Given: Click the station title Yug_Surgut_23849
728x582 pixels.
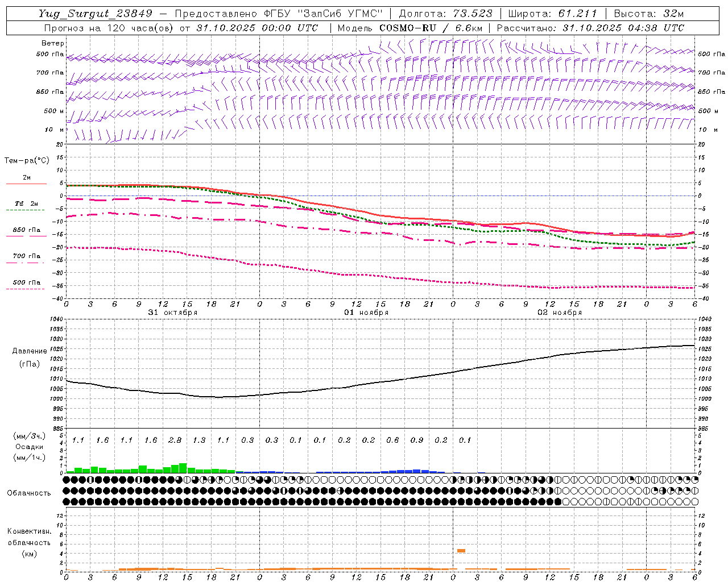Looking at the screenshot, I should pos(97,14).
